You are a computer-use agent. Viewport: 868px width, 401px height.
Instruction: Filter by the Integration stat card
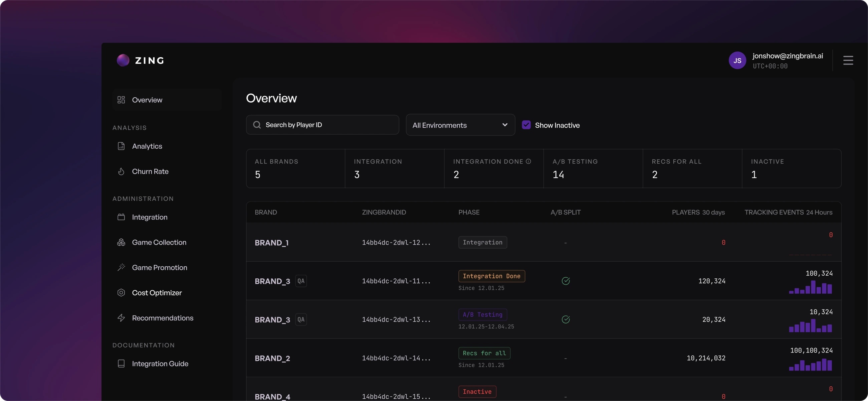[x=395, y=168]
